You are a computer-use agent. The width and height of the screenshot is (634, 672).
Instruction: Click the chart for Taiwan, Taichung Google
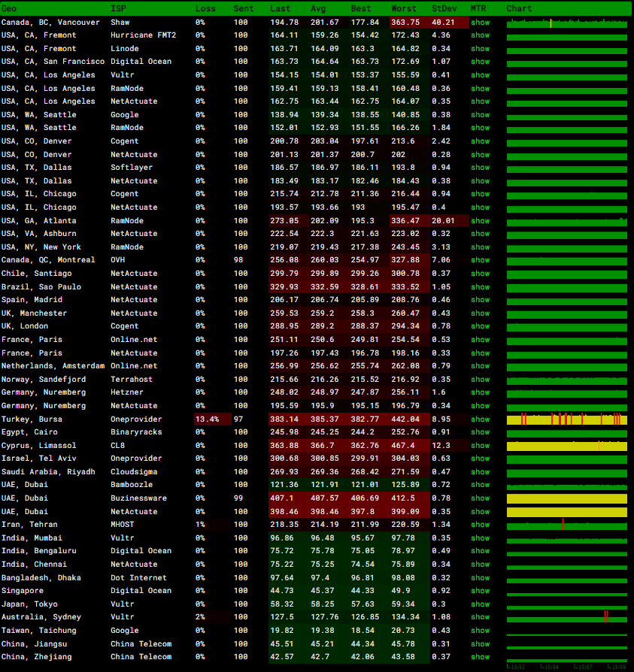pos(566,631)
